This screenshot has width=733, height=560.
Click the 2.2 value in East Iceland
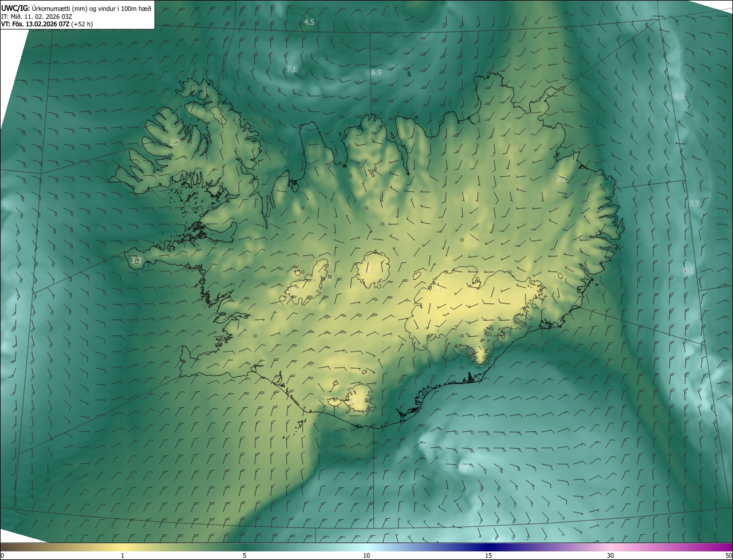point(562,179)
